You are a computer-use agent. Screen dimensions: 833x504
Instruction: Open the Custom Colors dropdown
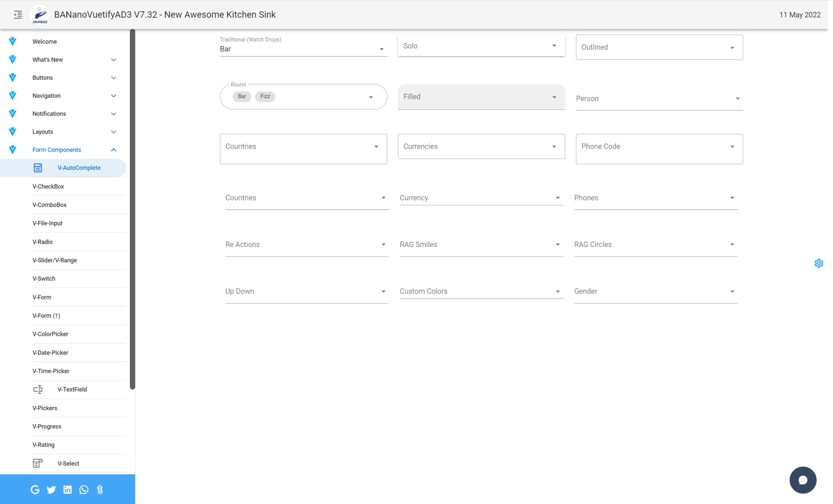pos(481,291)
